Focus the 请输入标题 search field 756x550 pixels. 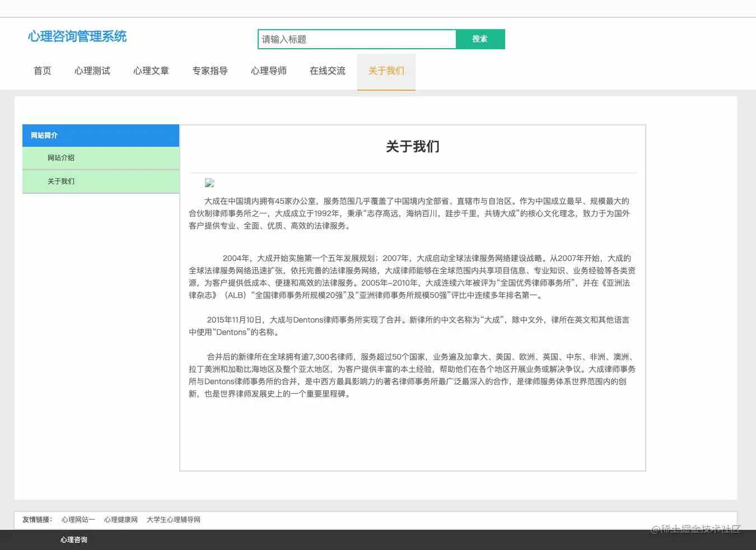pyautogui.click(x=357, y=39)
